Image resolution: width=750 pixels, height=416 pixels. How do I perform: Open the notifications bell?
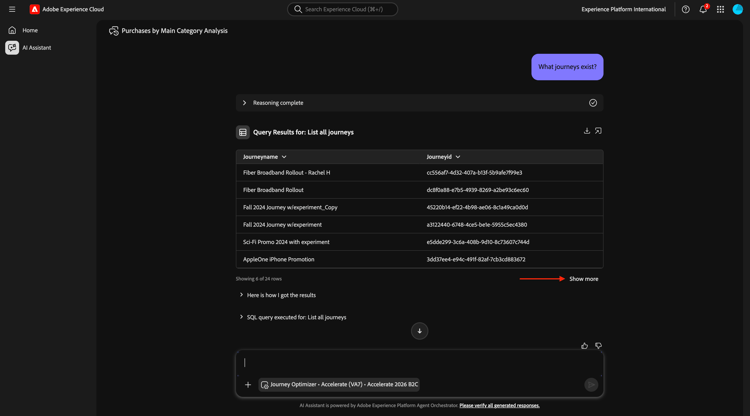(x=703, y=9)
